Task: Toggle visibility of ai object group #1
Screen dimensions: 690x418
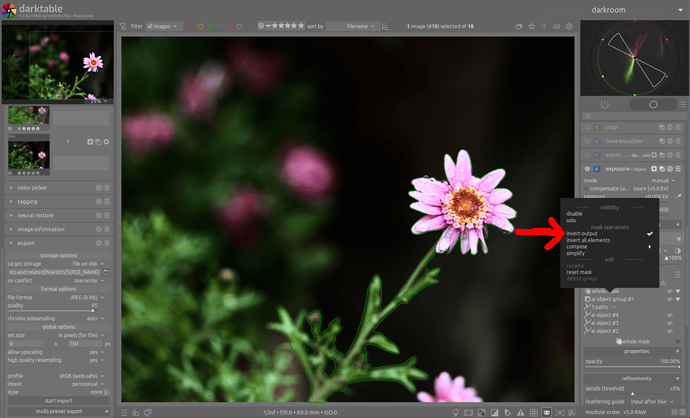Action: [670, 299]
